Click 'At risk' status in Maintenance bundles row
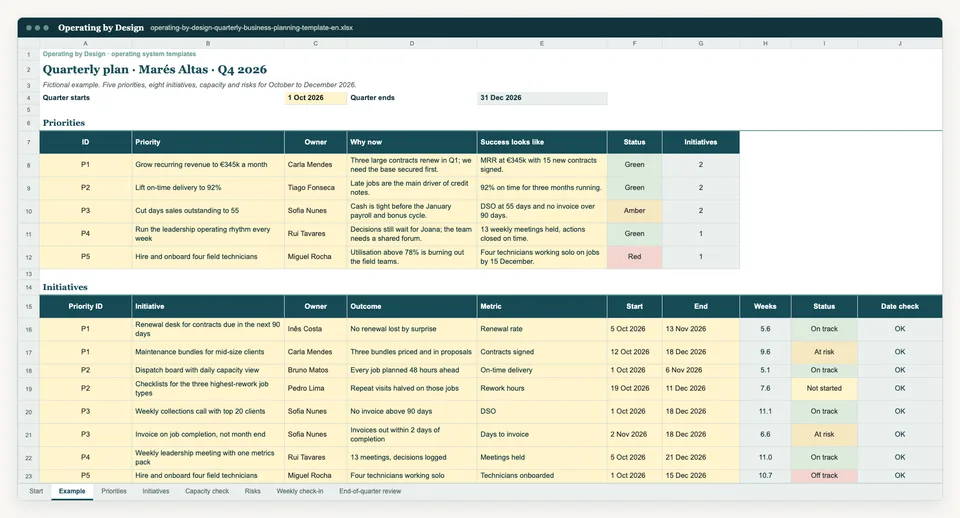 (824, 352)
